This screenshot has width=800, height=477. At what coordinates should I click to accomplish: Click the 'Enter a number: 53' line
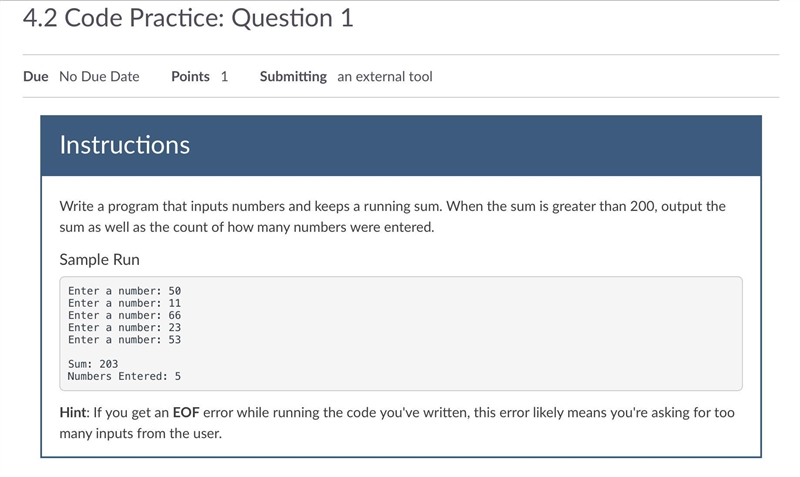[x=124, y=340]
